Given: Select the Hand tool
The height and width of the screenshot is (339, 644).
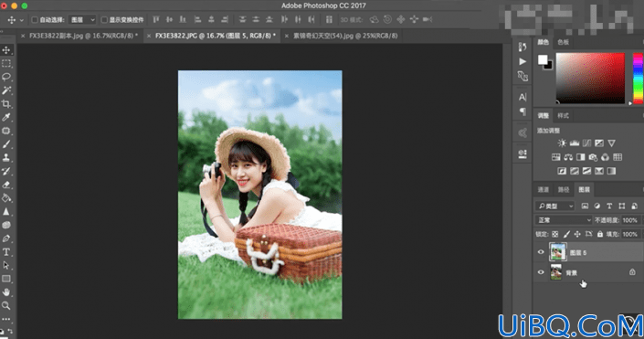Looking at the screenshot, I should tap(6, 292).
